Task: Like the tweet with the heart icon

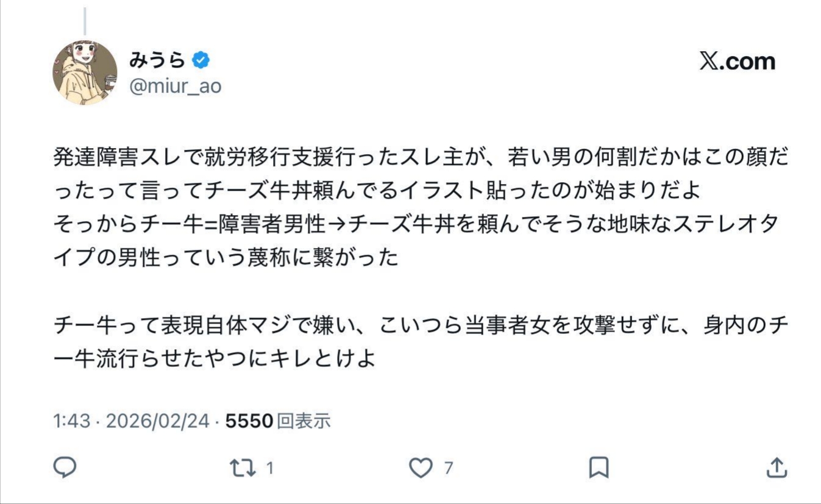Action: tap(420, 467)
